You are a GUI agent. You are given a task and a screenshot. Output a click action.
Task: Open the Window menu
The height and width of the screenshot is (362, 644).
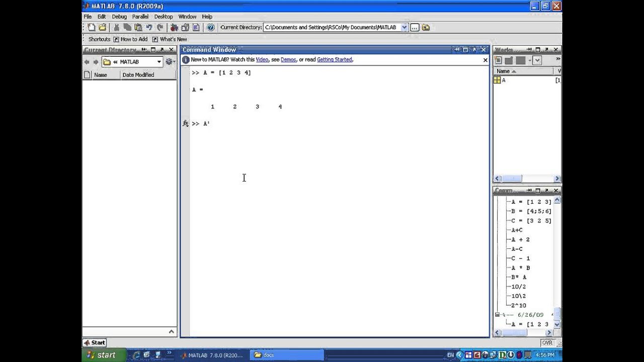pyautogui.click(x=187, y=17)
